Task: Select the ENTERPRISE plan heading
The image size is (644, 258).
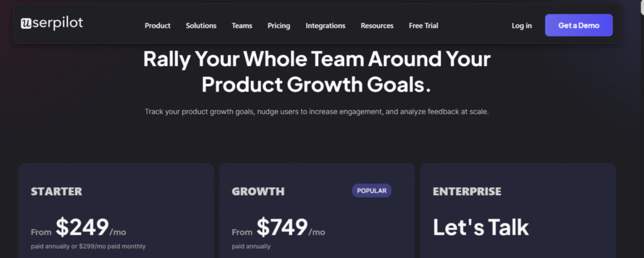Action: pyautogui.click(x=467, y=191)
